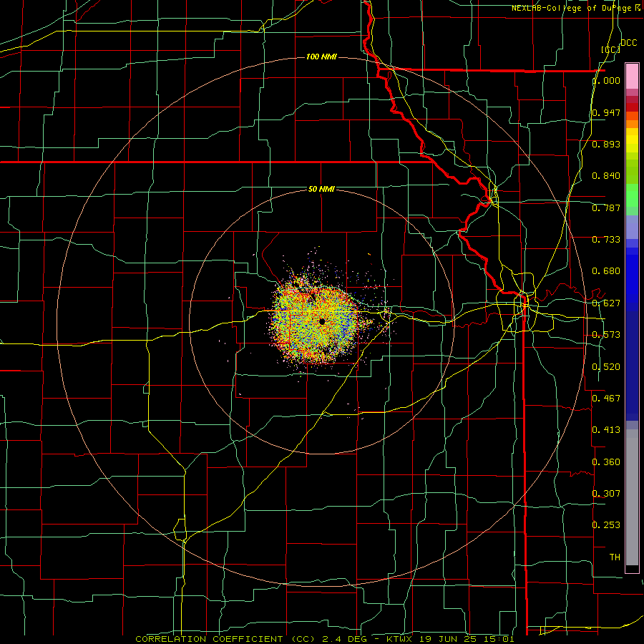
Task: Click the 0.840 legend value
Action: 606,176
